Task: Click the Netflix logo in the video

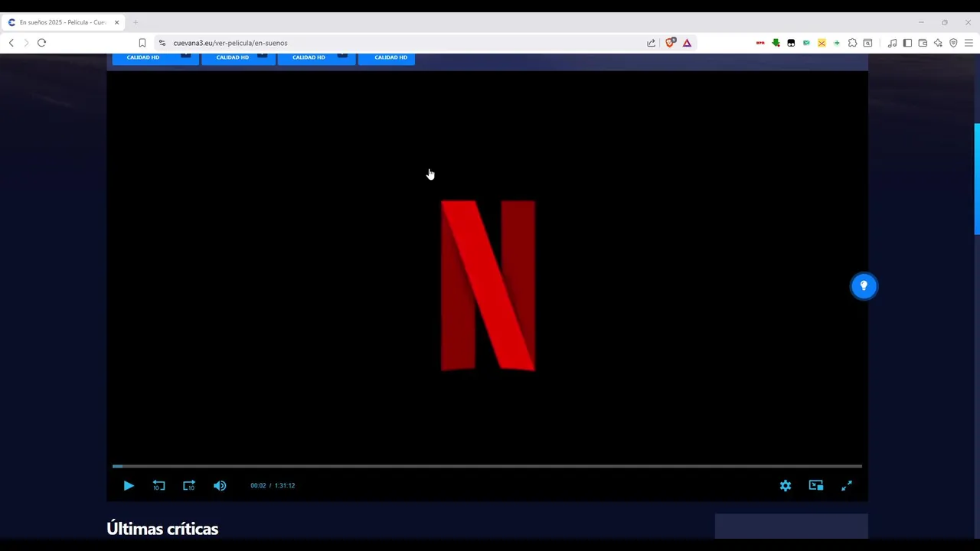Action: [x=488, y=285]
